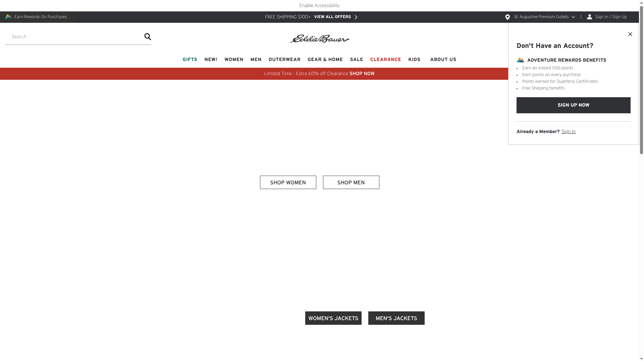
Task: Click SIGN UP NOW button
Action: click(573, 105)
